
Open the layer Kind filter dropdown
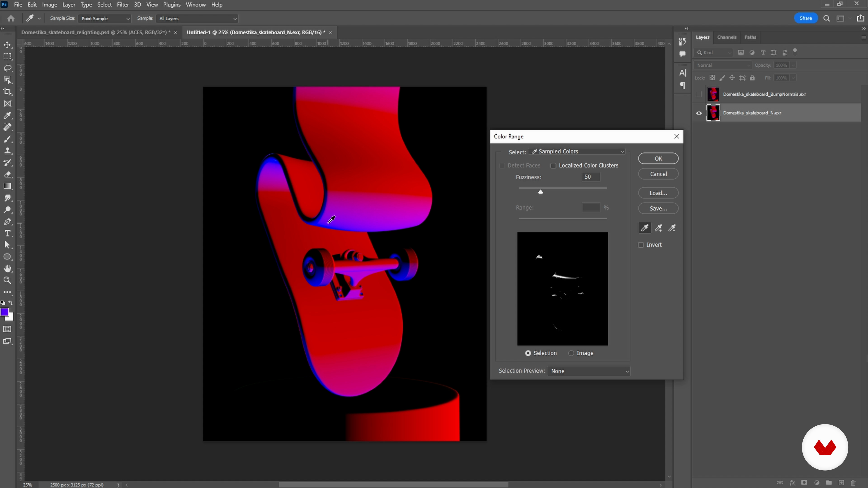click(714, 53)
